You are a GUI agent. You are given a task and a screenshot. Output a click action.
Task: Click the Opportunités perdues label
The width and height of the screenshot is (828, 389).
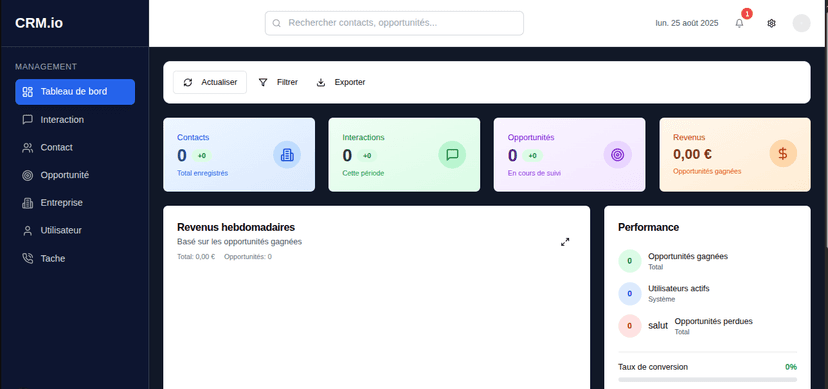point(713,321)
